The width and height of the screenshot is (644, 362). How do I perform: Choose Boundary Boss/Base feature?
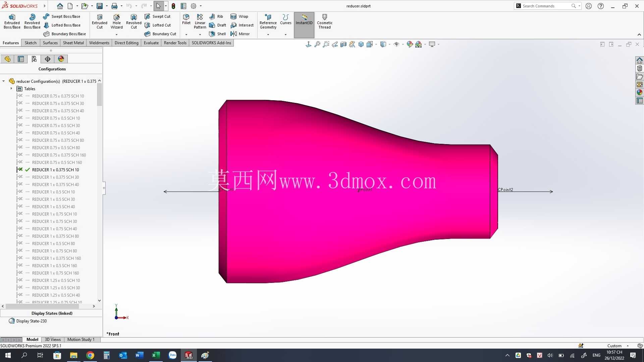(64, 34)
